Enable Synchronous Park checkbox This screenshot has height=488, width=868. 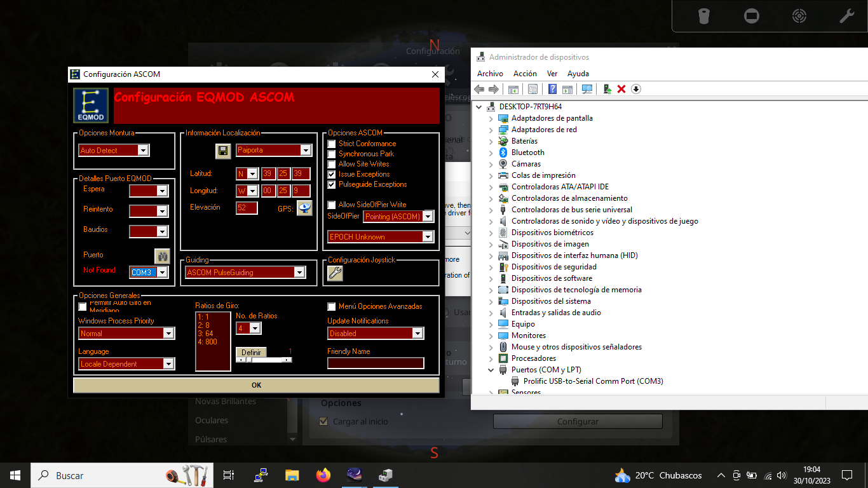tap(332, 154)
